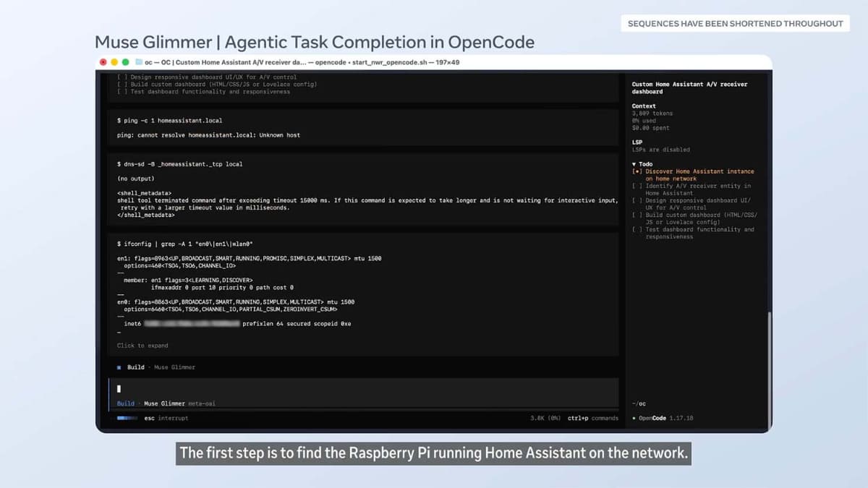Click the '(no output)' text

pyautogui.click(x=135, y=179)
